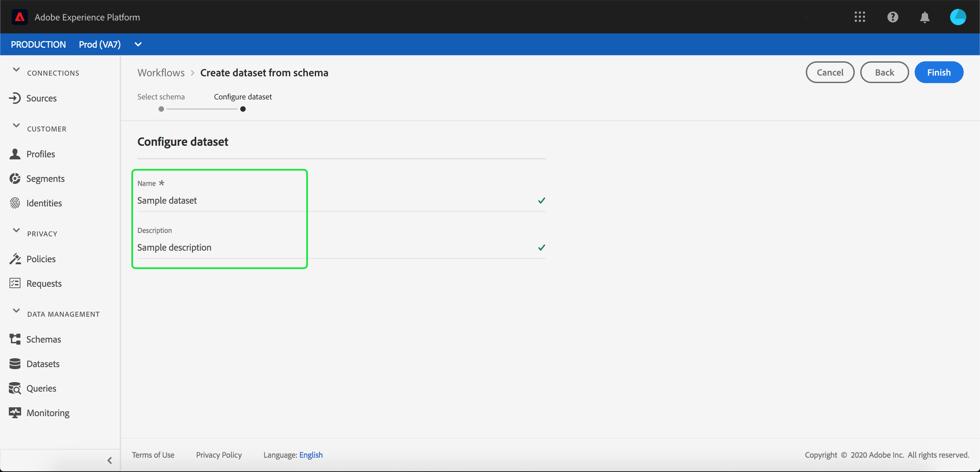Viewport: 980px width, 472px height.
Task: Open the Identities fingerprint item
Action: [x=44, y=203]
